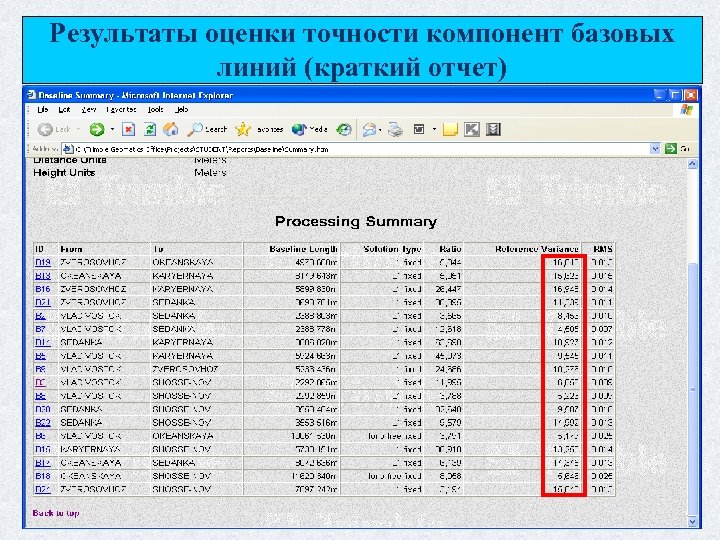720x540 pixels.
Task: Click the Height Units label
Action: (64, 173)
